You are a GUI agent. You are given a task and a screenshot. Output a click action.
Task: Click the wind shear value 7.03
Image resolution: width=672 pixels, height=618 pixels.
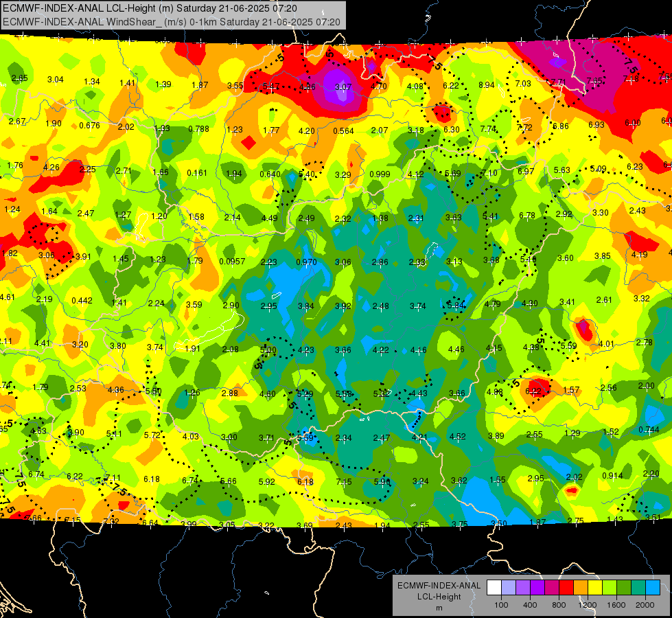click(x=523, y=84)
